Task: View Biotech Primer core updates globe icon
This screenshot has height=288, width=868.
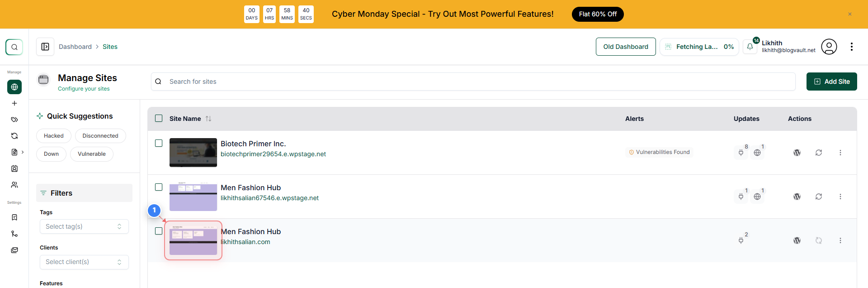Action: pyautogui.click(x=757, y=153)
